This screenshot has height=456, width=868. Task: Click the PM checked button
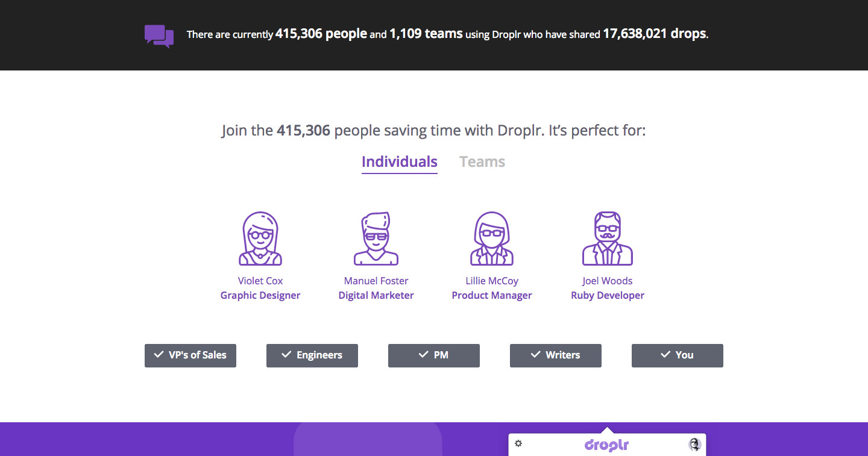point(434,355)
